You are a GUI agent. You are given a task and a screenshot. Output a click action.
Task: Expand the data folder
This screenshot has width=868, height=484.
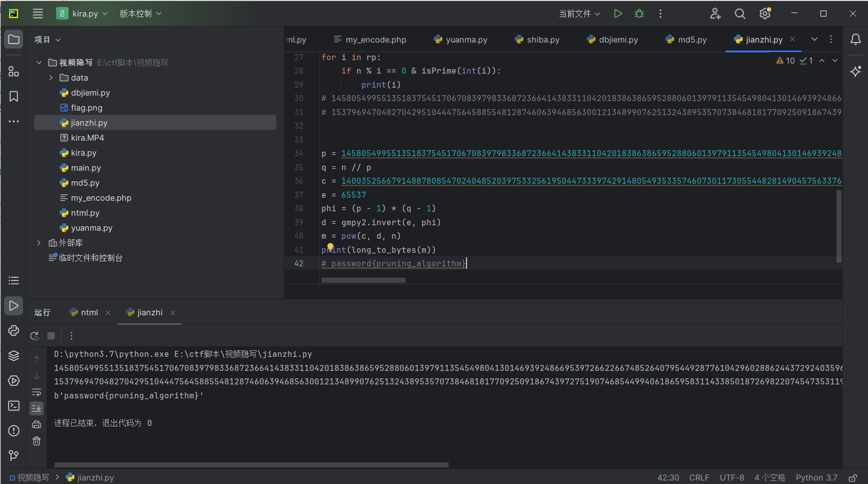coord(51,78)
